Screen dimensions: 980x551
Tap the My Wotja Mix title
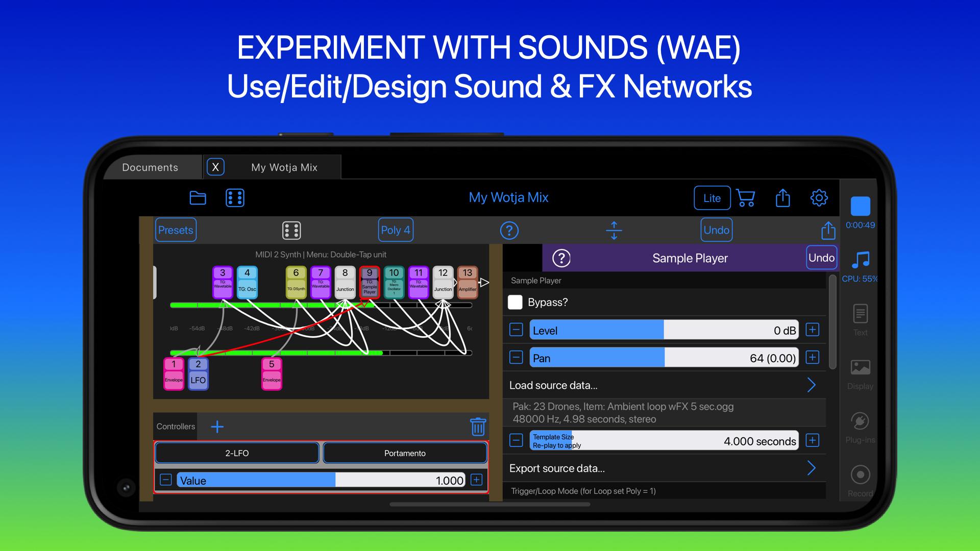tap(508, 197)
